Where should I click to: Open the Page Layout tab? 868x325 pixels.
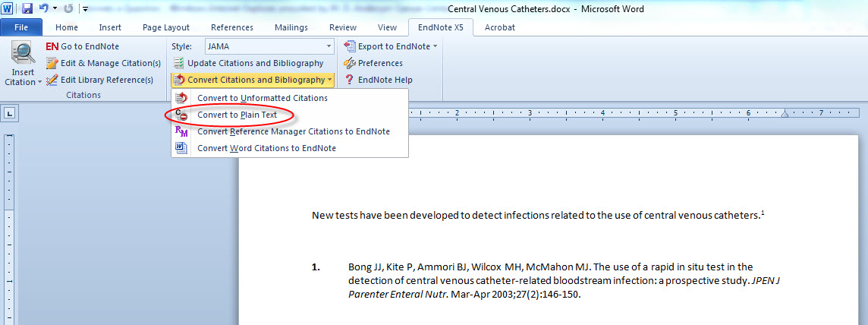coord(166,27)
